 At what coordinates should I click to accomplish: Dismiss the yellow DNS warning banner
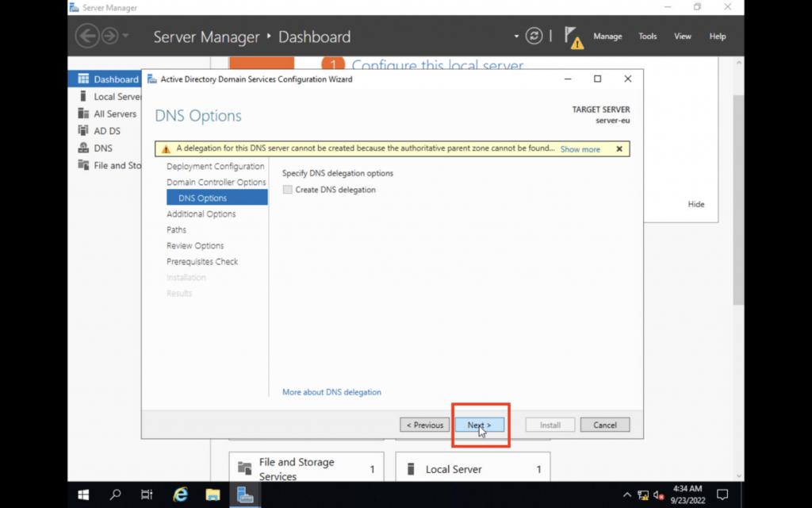619,148
